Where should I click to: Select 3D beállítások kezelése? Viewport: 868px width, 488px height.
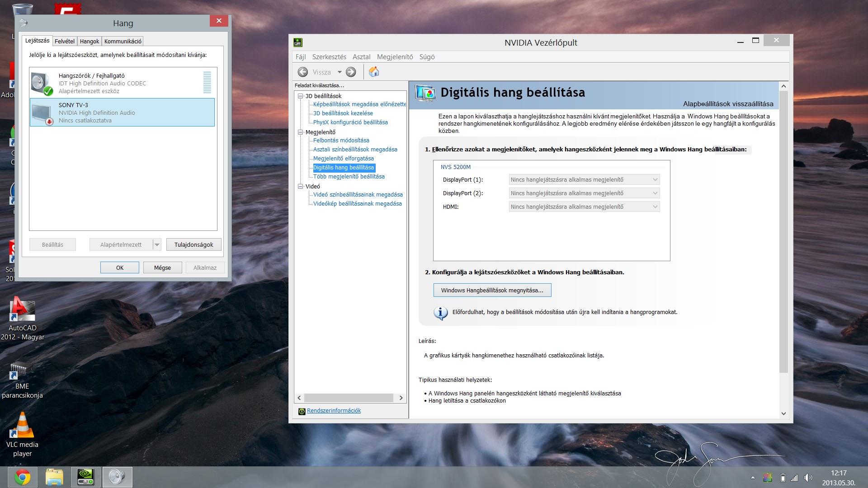click(x=343, y=113)
